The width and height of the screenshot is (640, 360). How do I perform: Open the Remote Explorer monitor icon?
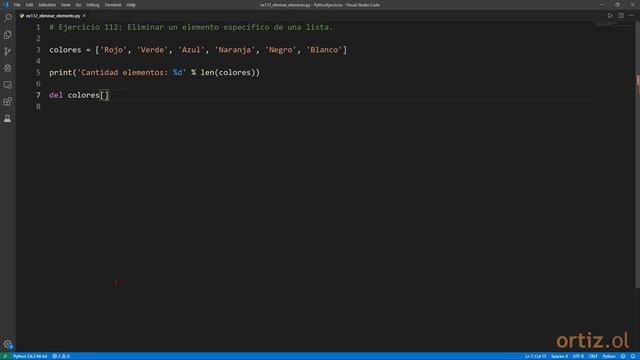(8, 85)
